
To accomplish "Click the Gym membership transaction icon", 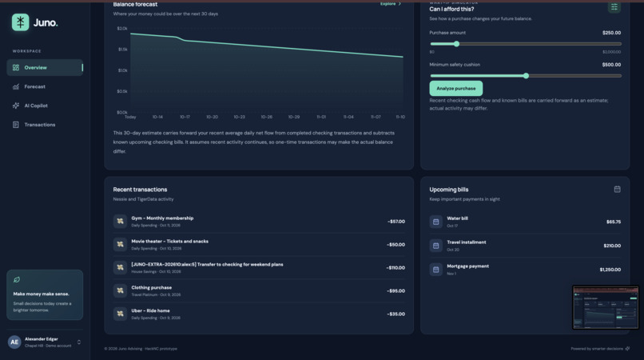I will [x=120, y=222].
